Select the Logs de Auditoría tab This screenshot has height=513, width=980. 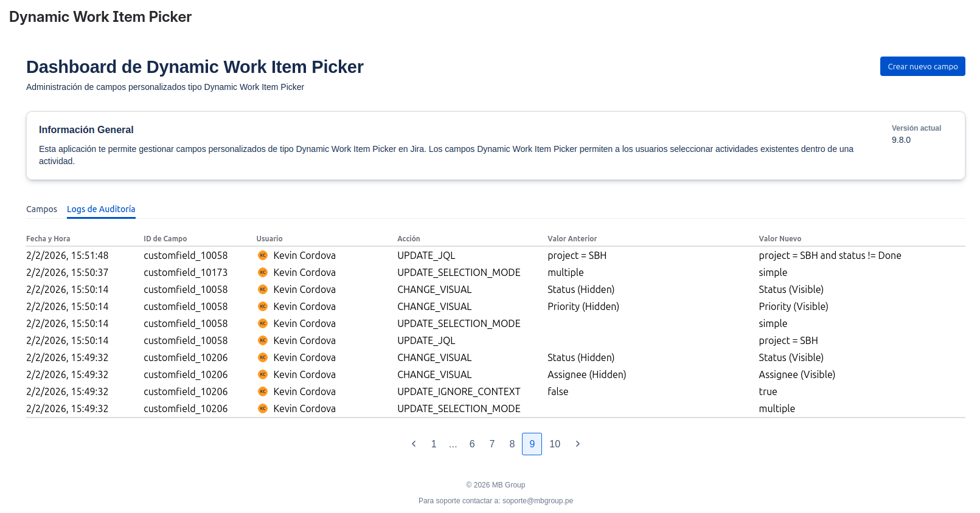(101, 209)
